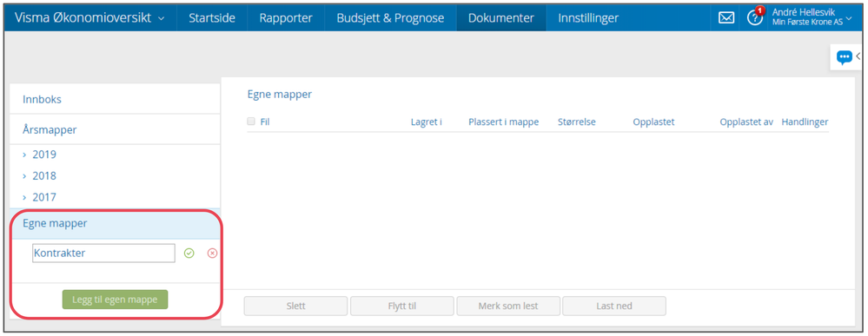This screenshot has width=868, height=336.
Task: Open Visma Økonomioversikt app dropdown
Action: point(89,17)
